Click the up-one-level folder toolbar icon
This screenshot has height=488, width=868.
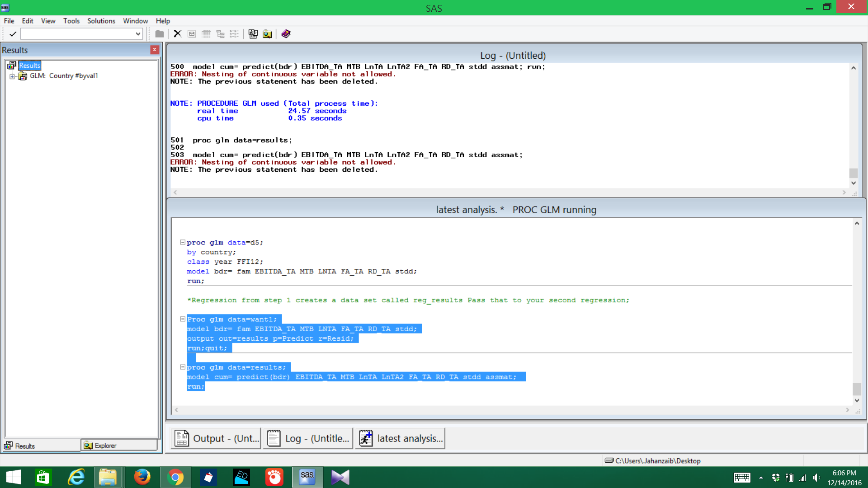pos(159,34)
